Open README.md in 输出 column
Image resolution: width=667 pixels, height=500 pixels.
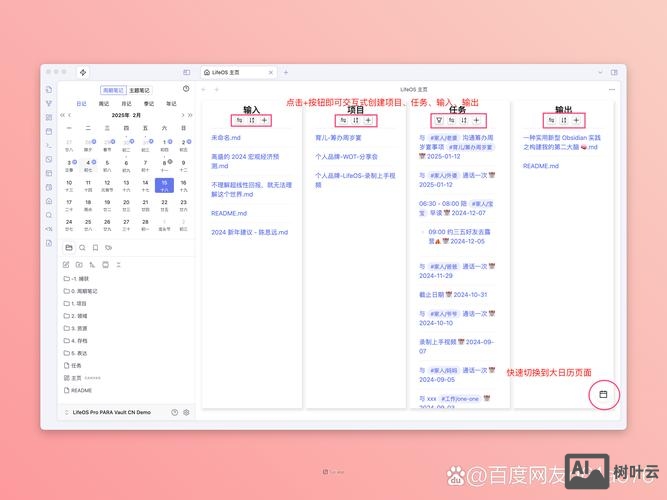point(541,166)
